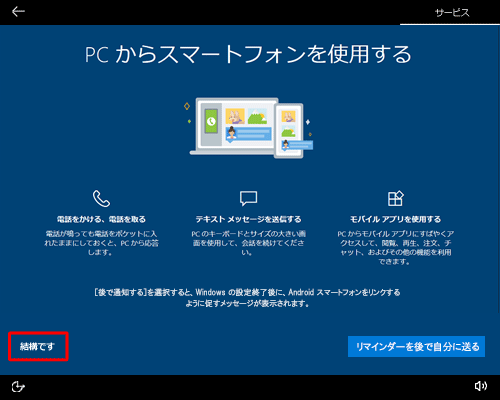The height and width of the screenshot is (400, 500).
Task: Click heading PC からスマートフォンを使用する
Action: (248, 54)
